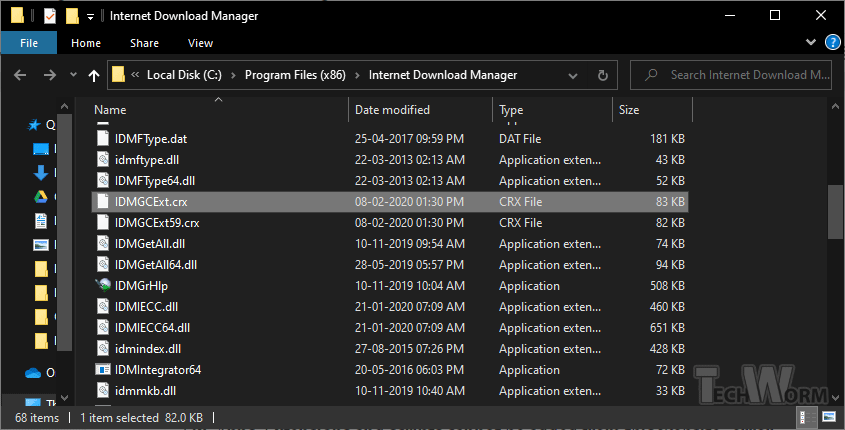Open the Help question mark icon
The width and height of the screenshot is (845, 430).
[833, 42]
